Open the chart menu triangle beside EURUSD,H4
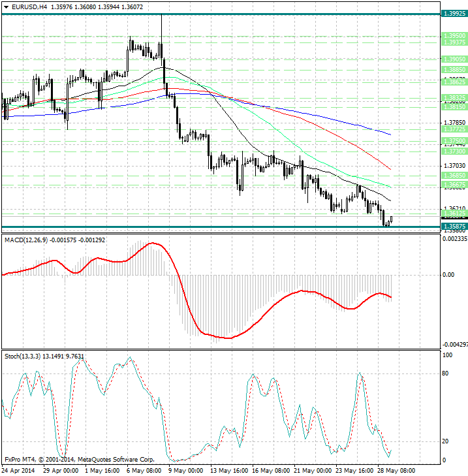Image resolution: width=468 pixels, height=476 pixels. 6,7
